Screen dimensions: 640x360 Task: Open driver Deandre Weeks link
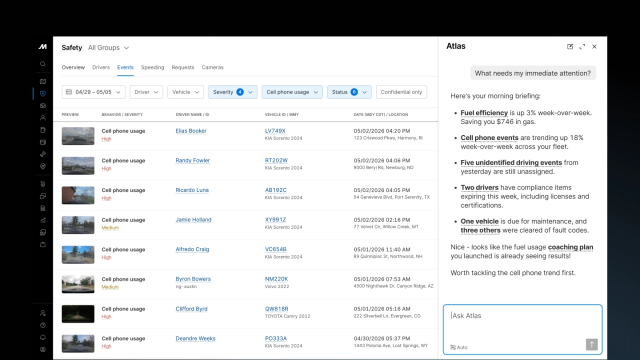196,338
